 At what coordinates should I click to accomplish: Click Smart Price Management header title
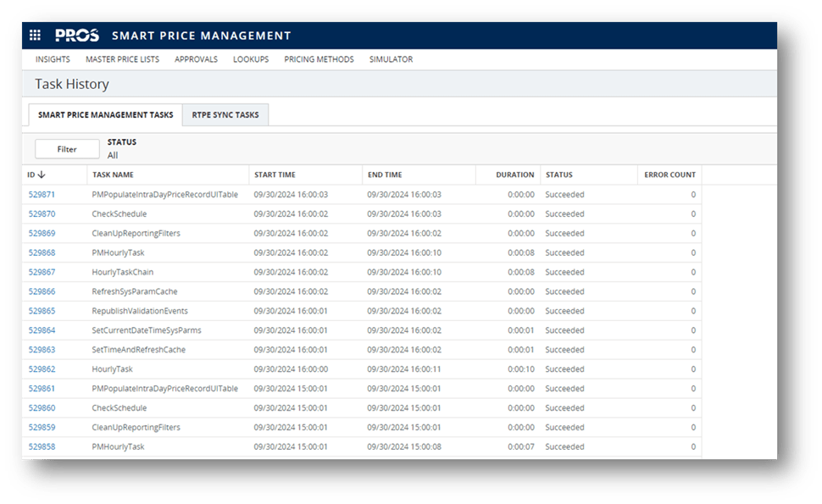[202, 36]
